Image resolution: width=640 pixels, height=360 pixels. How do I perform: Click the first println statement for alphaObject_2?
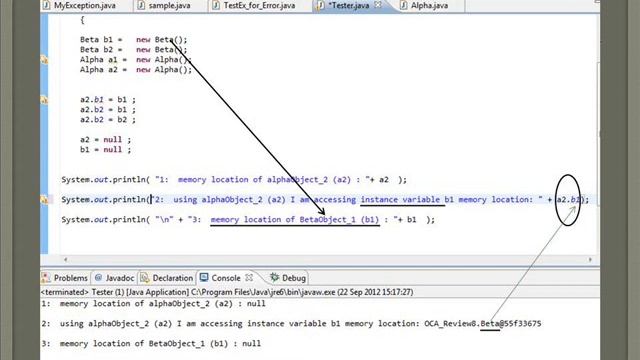point(234,180)
